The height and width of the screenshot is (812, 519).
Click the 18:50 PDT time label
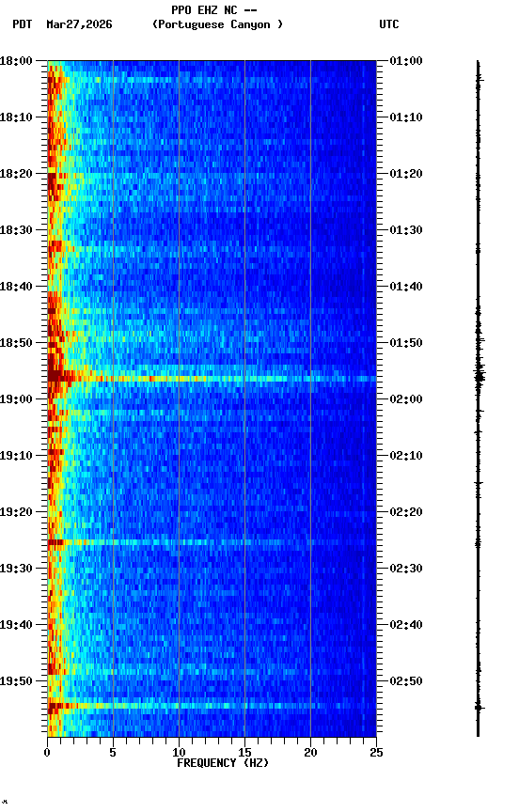[16, 343]
